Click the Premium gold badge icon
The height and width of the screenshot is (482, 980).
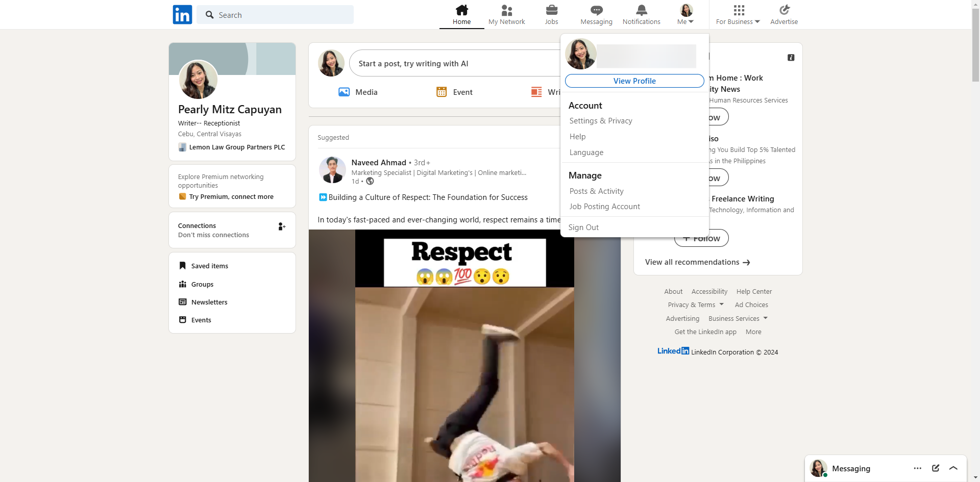tap(182, 196)
